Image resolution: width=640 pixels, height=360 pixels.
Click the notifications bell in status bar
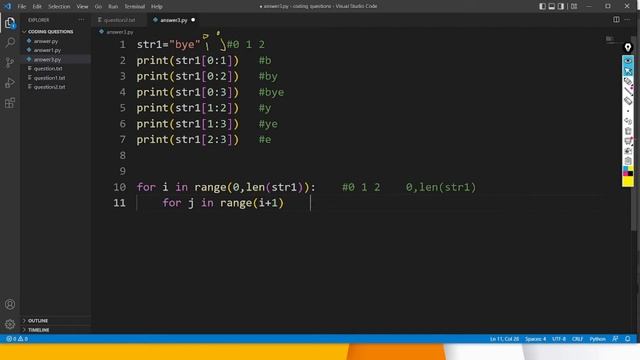tap(628, 339)
